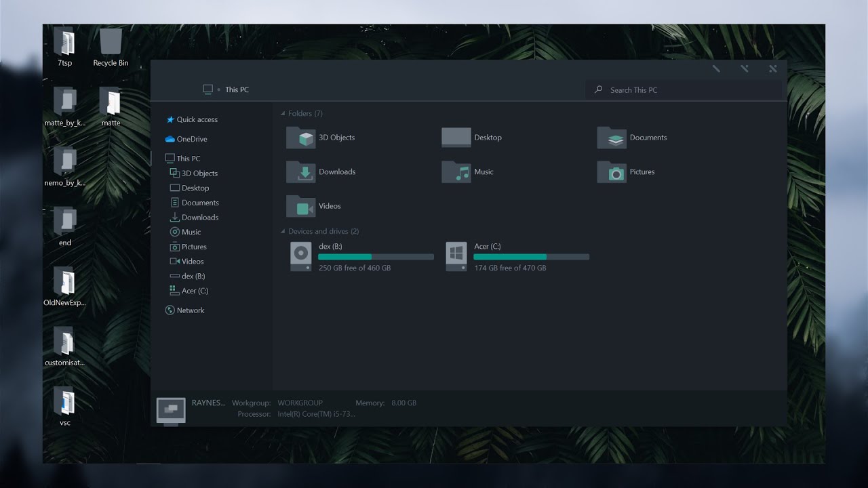Click the monitor icon in address bar
Viewport: 868px width, 488px height.
tap(208, 89)
